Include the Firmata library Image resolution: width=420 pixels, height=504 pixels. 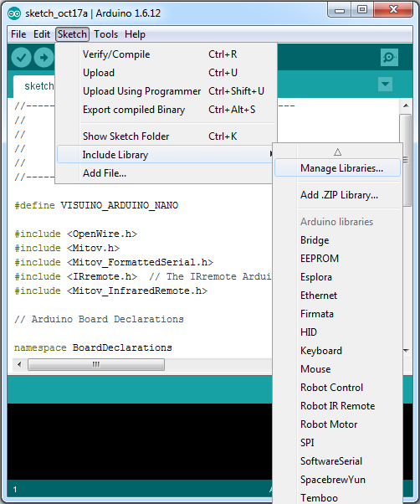[337, 314]
